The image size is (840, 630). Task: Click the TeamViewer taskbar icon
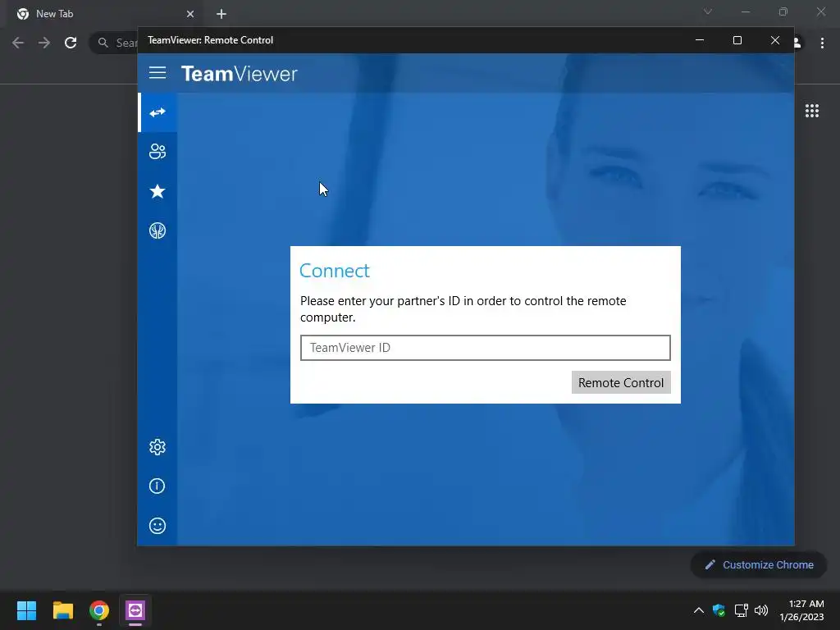[x=135, y=610]
